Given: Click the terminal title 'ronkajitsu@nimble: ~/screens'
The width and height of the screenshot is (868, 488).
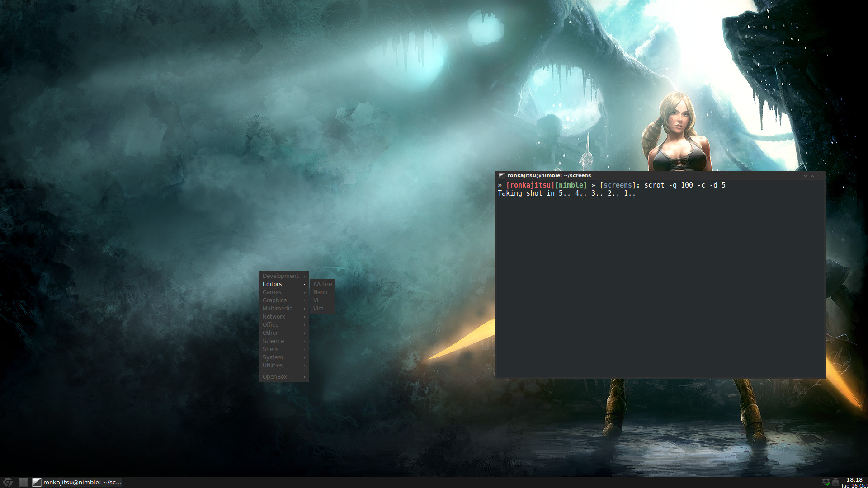Looking at the screenshot, I should (x=549, y=175).
